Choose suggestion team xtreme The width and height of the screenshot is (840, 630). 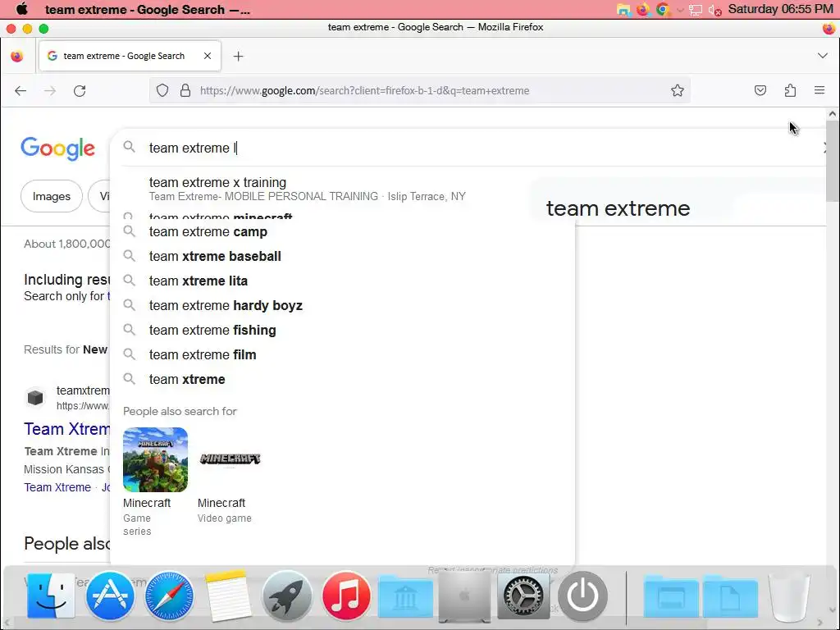click(x=343, y=379)
